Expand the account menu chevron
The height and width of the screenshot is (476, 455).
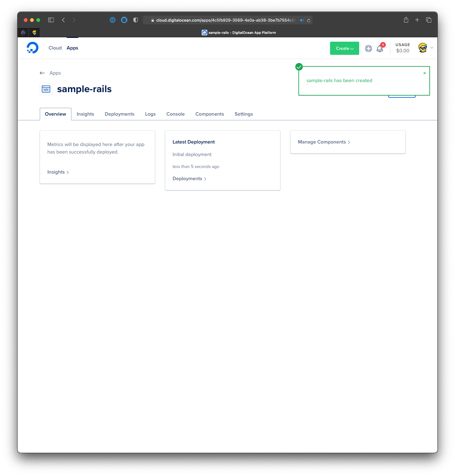[x=432, y=48]
